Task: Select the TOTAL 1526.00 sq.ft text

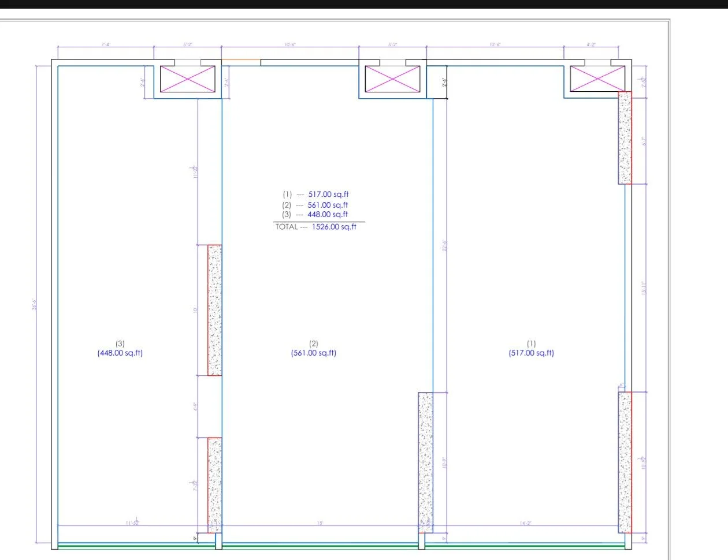Action: pyautogui.click(x=316, y=227)
